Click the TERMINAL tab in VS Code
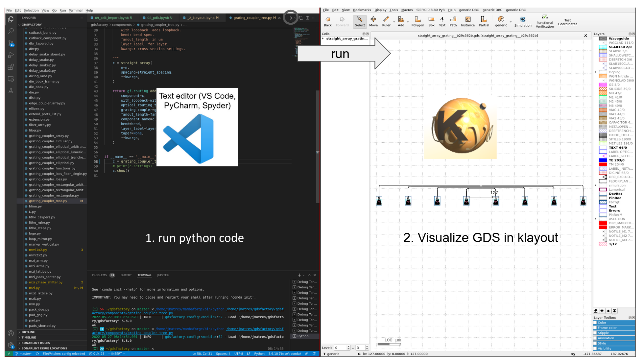Screen dimensions: 644x362 [144, 275]
